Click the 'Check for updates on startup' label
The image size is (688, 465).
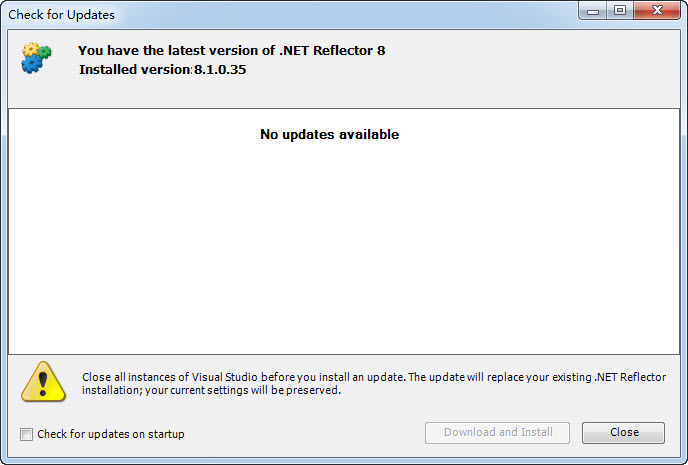tap(110, 434)
